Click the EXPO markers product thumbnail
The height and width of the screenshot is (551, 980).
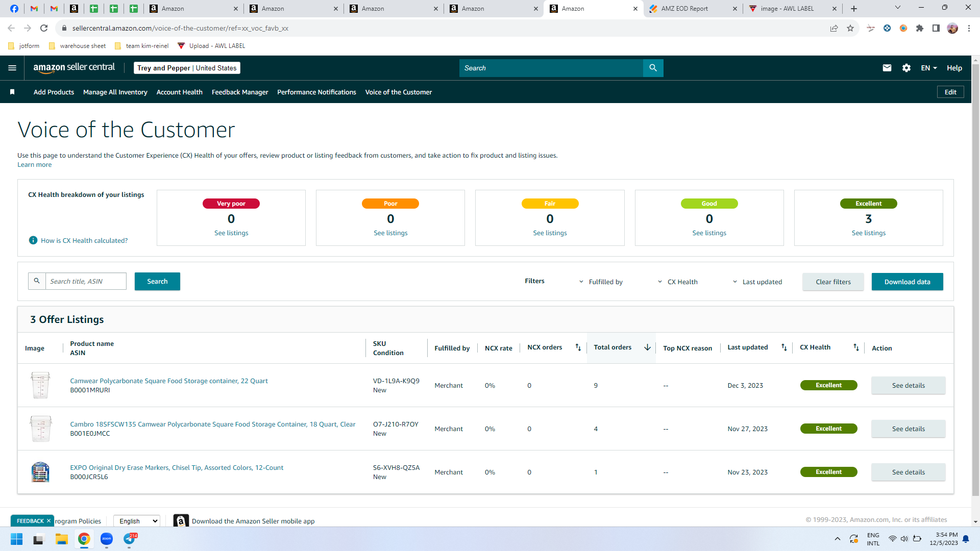coord(40,472)
